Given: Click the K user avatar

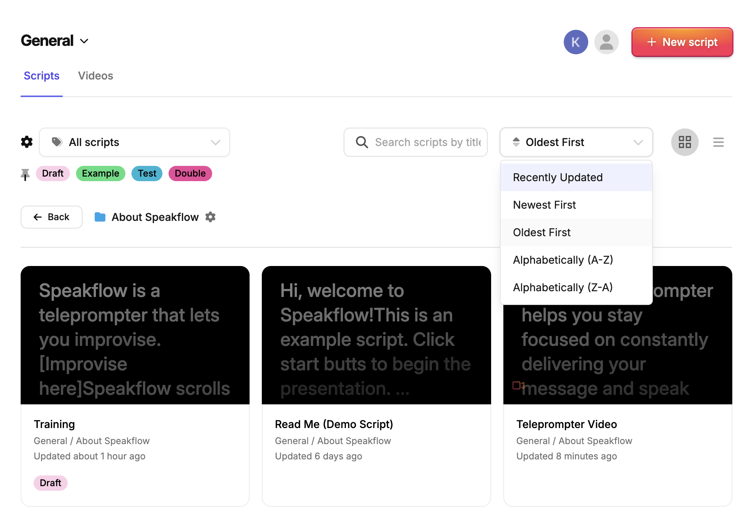Looking at the screenshot, I should 576,42.
